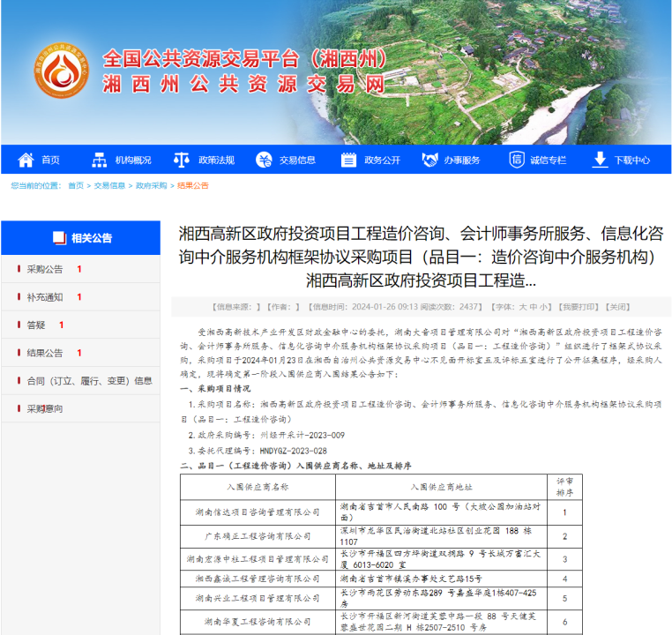Open the 政策法规 navigation menu item

216,161
